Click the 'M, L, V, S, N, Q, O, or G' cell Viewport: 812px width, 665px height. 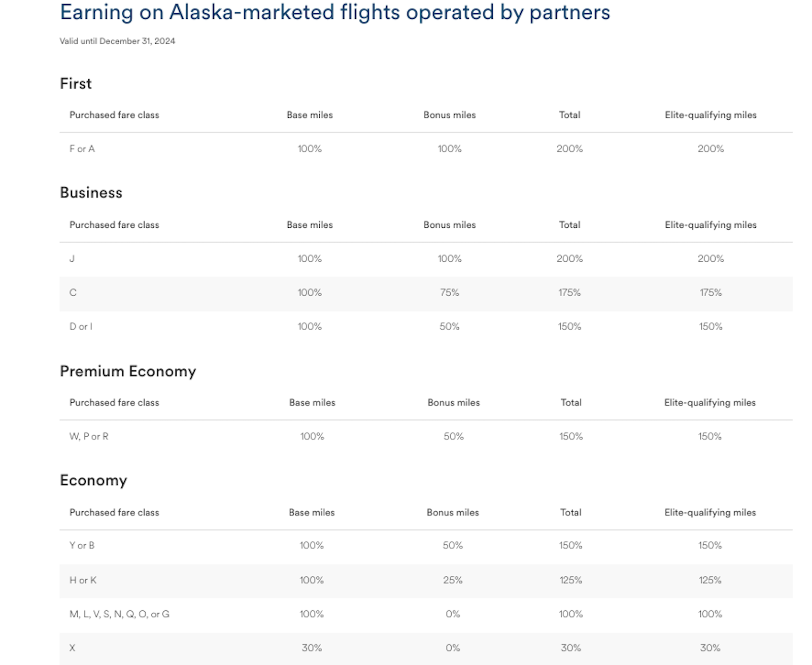(119, 614)
